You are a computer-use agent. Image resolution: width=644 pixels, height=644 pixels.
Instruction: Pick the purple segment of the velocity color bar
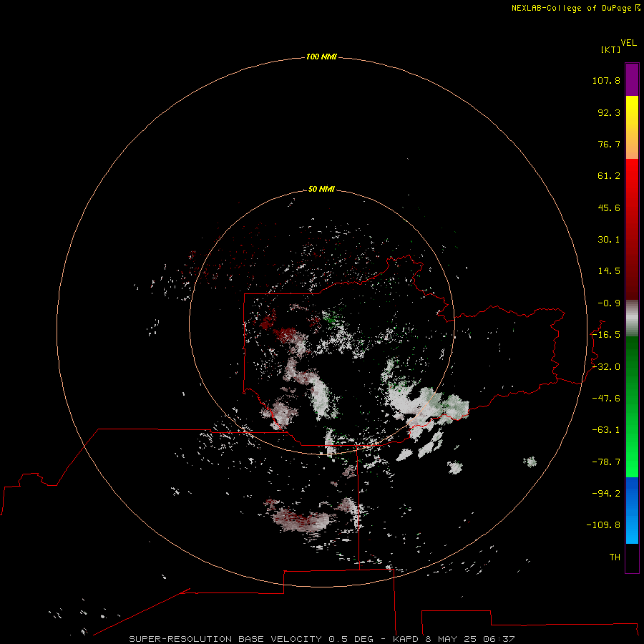(632, 80)
